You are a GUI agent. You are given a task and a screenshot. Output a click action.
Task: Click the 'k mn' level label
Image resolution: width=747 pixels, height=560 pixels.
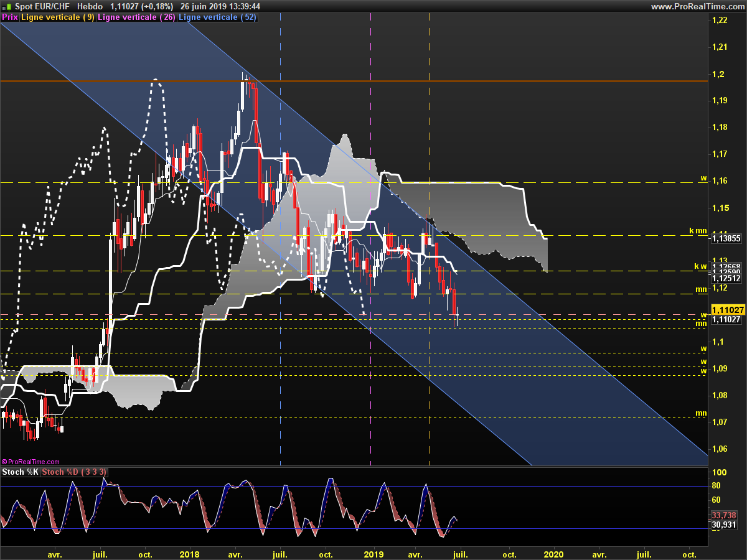tap(698, 230)
